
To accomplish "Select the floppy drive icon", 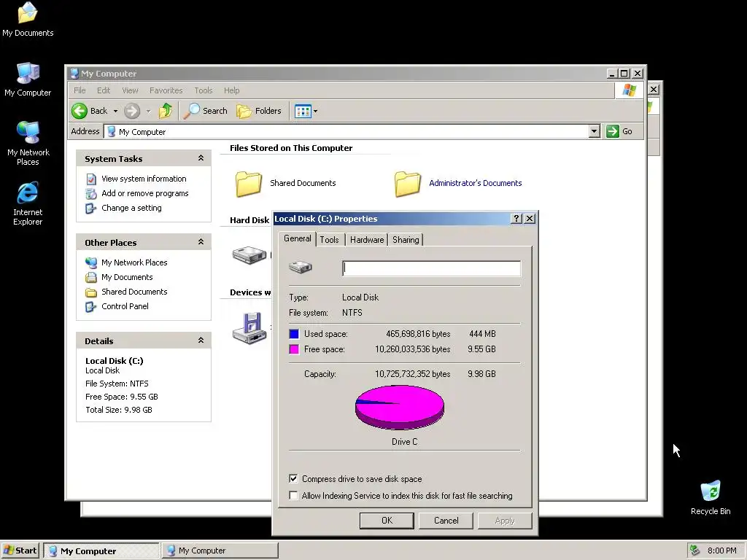I will click(249, 327).
